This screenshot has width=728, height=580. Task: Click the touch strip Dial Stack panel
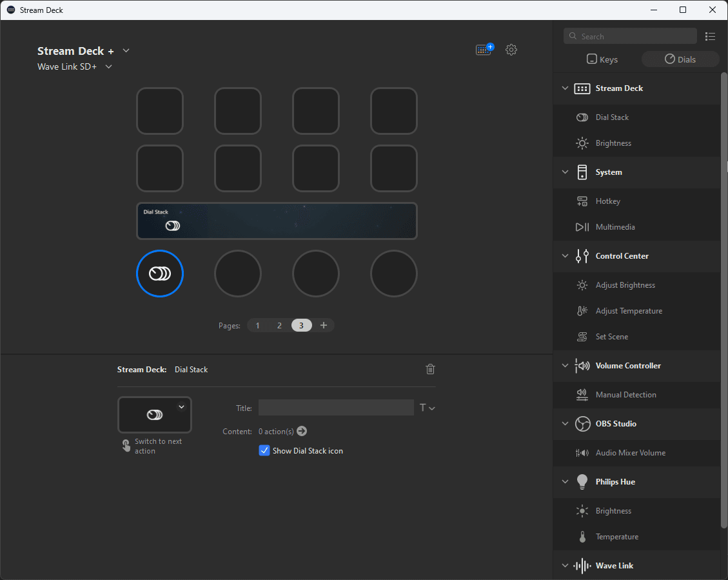tap(277, 221)
